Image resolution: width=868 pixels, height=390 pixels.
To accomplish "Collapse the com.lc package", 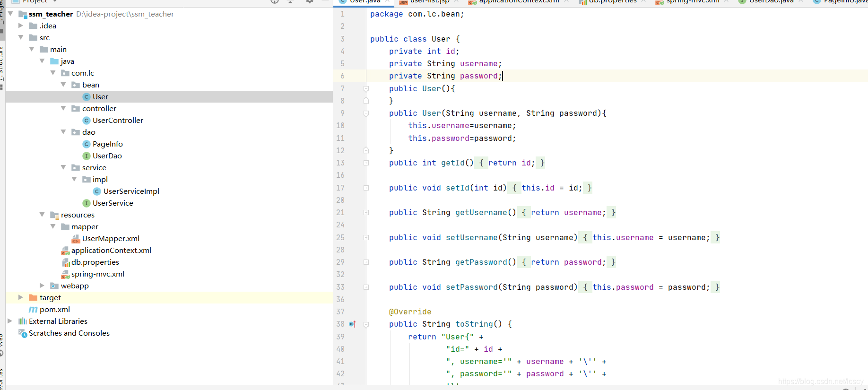I will point(53,72).
